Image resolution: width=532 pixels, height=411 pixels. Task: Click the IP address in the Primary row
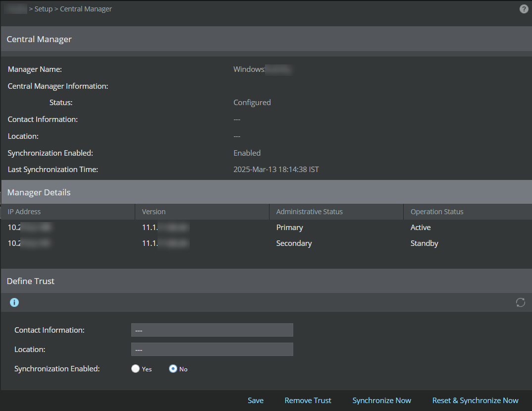point(30,227)
